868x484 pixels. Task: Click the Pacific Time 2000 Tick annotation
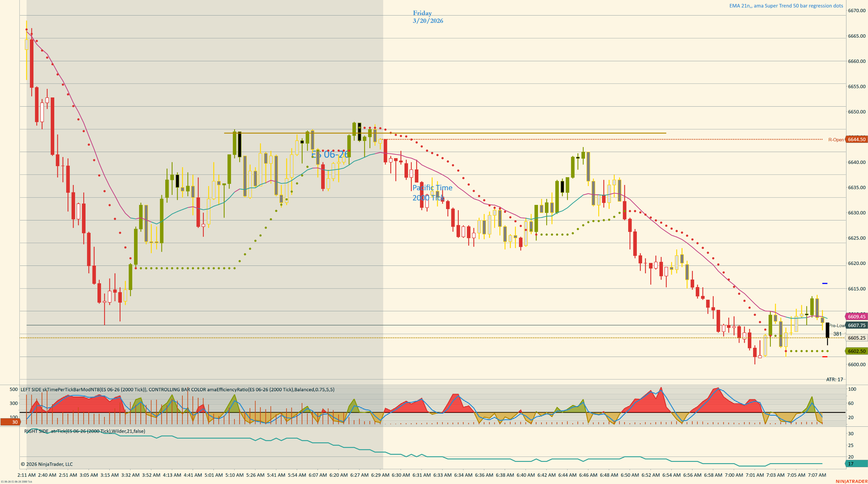432,192
